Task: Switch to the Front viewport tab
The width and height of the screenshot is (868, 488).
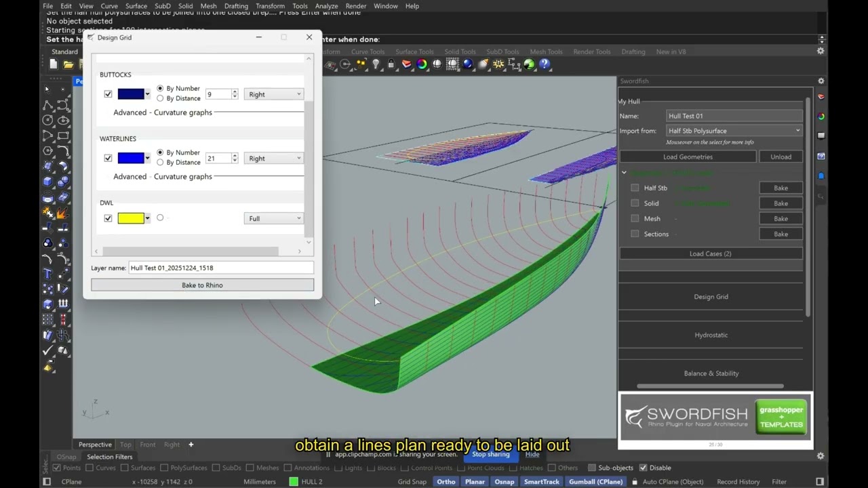Action: click(x=148, y=445)
